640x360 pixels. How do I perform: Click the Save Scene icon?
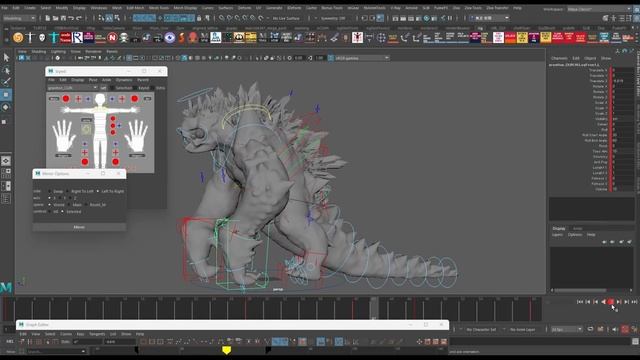[x=63, y=18]
